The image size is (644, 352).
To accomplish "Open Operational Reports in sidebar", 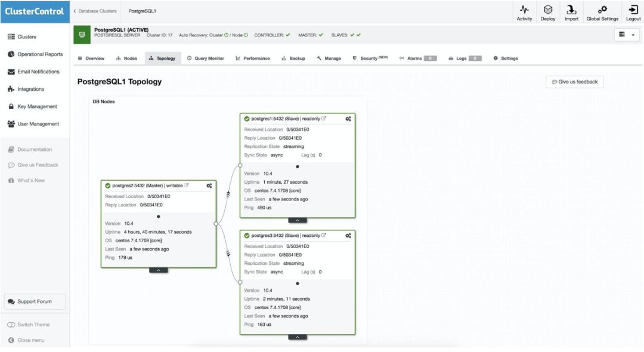I will [40, 54].
